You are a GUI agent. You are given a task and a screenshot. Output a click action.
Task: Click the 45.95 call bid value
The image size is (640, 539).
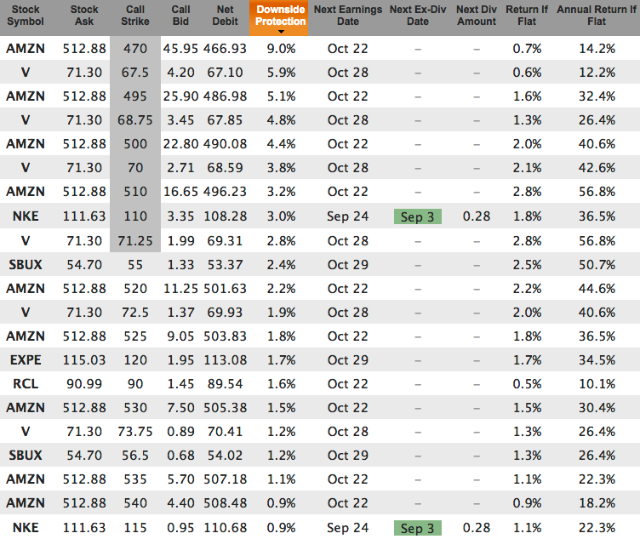180,49
